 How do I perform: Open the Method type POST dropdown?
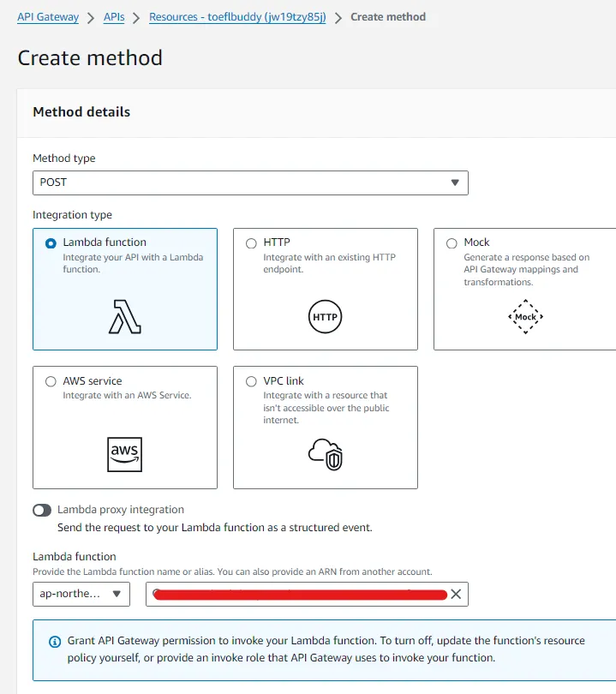point(250,182)
